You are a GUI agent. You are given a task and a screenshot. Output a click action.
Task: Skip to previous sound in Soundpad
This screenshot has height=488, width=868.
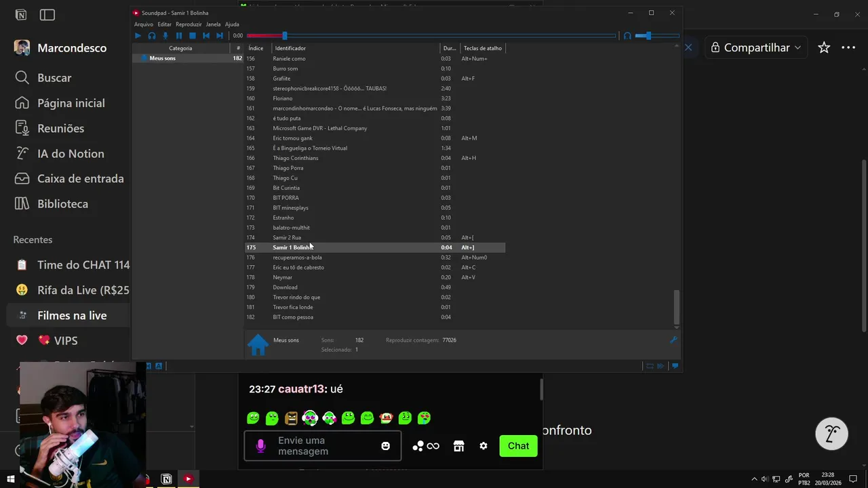[206, 36]
